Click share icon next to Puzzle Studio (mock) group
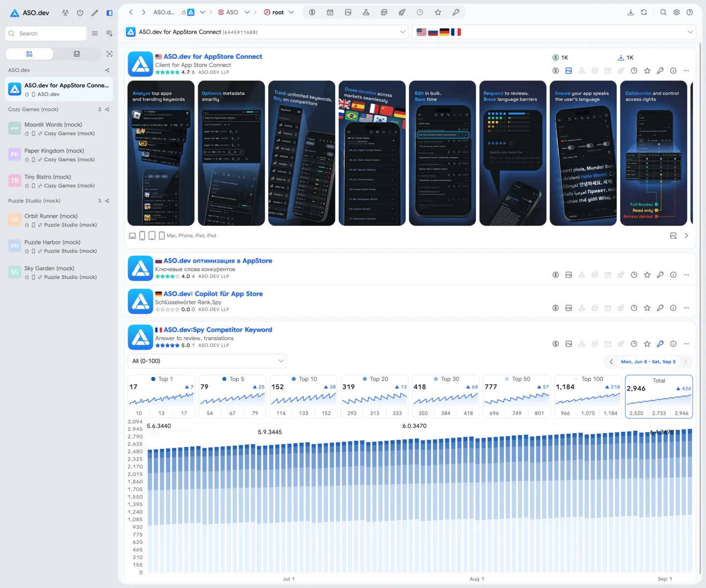The height and width of the screenshot is (588, 706). [x=107, y=201]
